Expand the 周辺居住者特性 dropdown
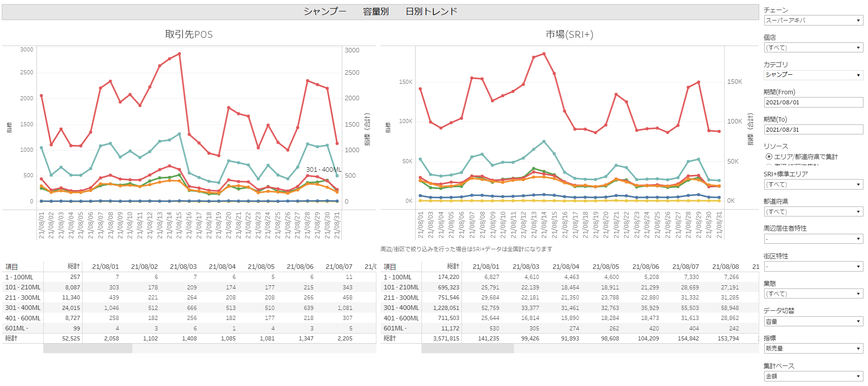 (x=813, y=239)
